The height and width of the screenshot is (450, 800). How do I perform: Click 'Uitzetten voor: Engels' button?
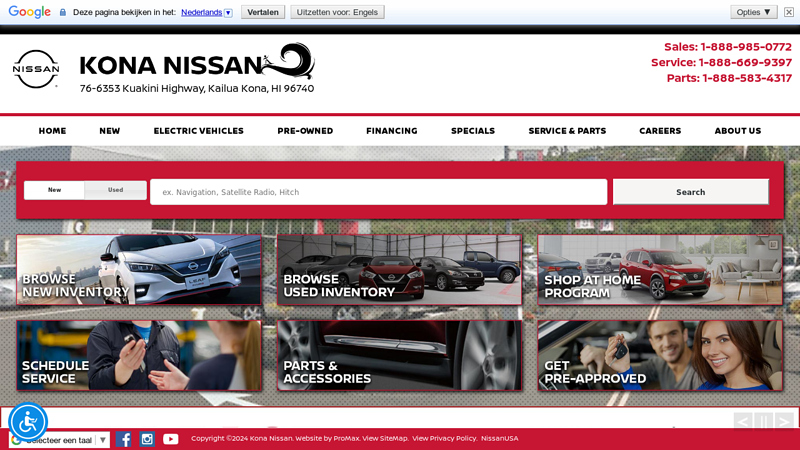[x=337, y=12]
